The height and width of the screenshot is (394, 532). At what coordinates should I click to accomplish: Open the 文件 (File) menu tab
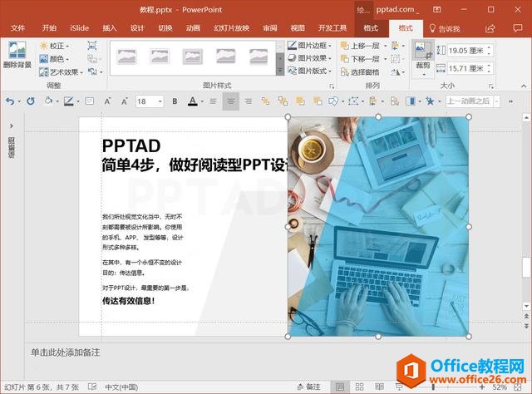pos(17,28)
